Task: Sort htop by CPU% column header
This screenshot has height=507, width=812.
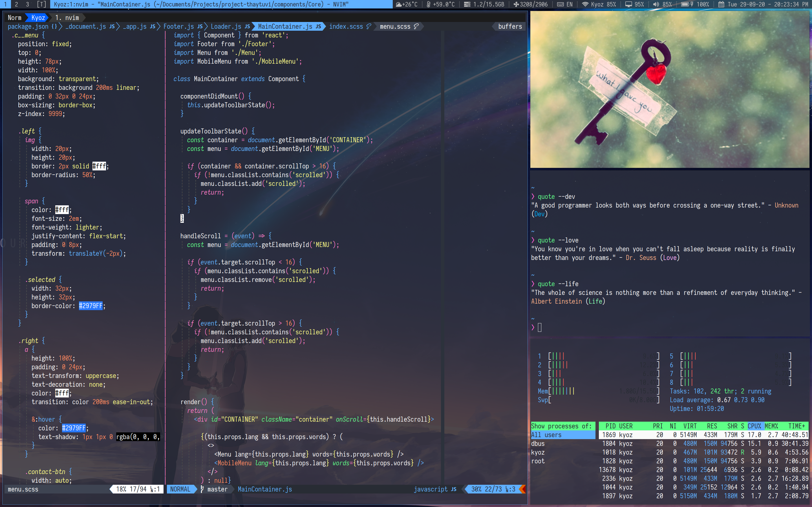Action: tap(754, 426)
